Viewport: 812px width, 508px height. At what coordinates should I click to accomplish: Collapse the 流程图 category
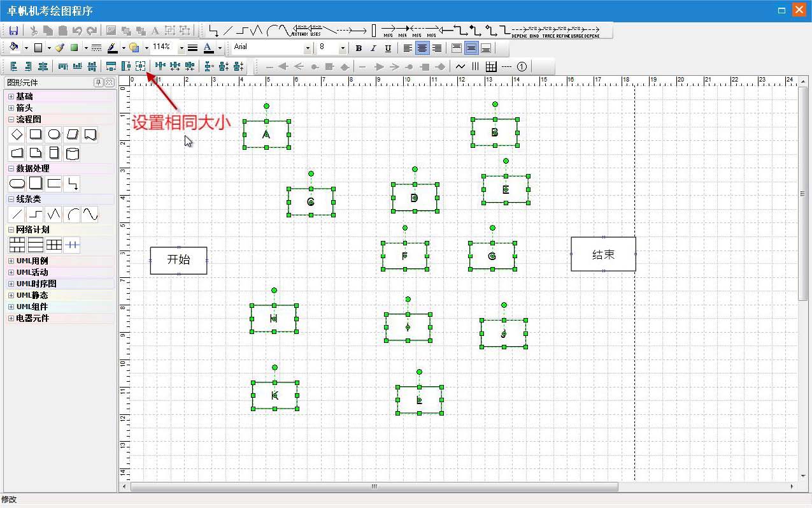(x=11, y=119)
